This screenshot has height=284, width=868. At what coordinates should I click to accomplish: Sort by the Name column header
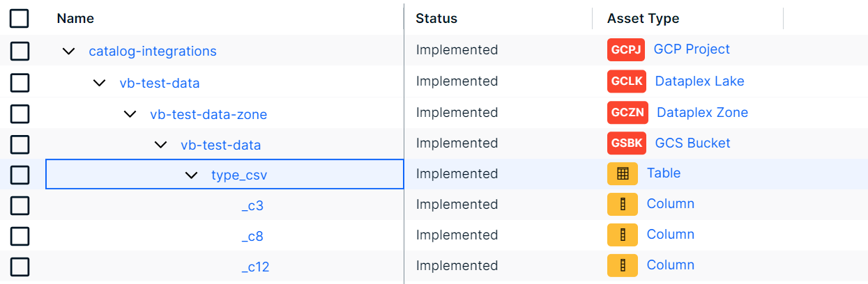(75, 19)
